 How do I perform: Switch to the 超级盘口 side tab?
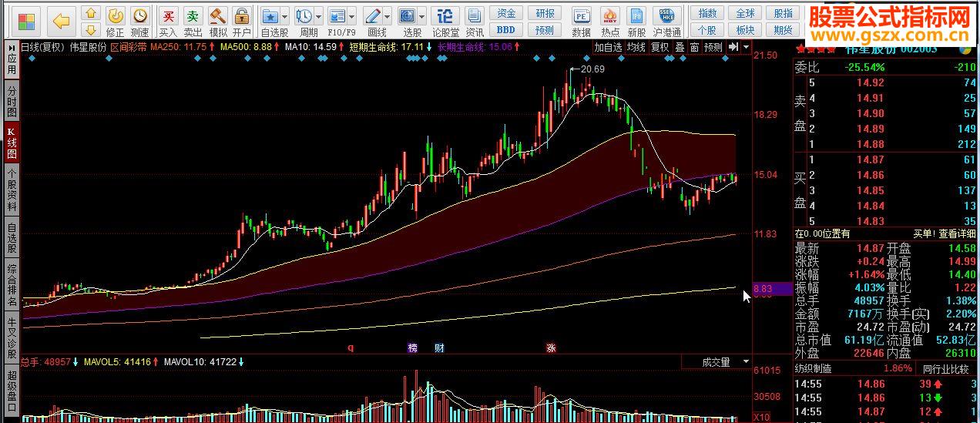pos(12,392)
